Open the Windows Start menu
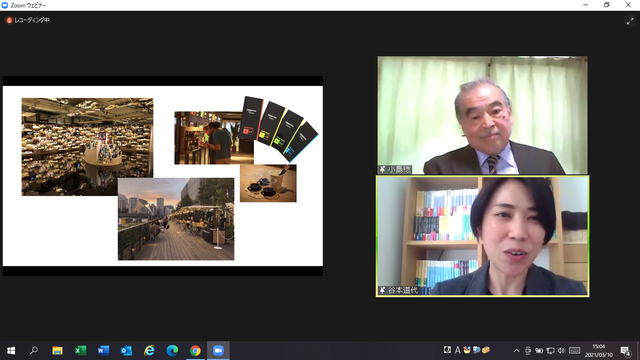 [11, 351]
